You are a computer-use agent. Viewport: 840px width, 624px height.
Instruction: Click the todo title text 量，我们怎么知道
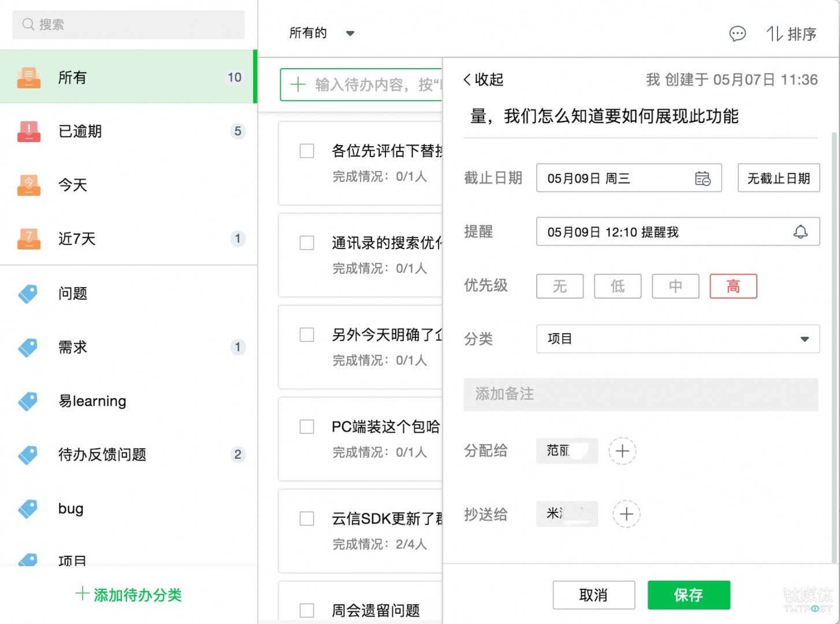click(x=604, y=116)
